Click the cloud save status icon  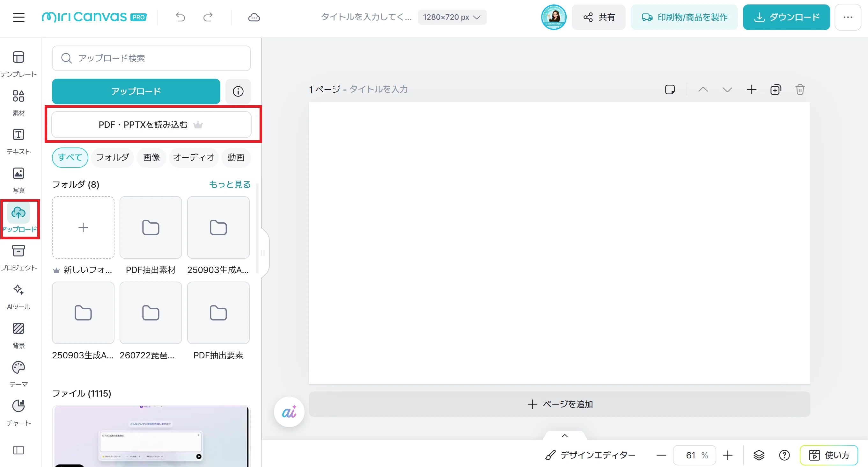coord(254,17)
